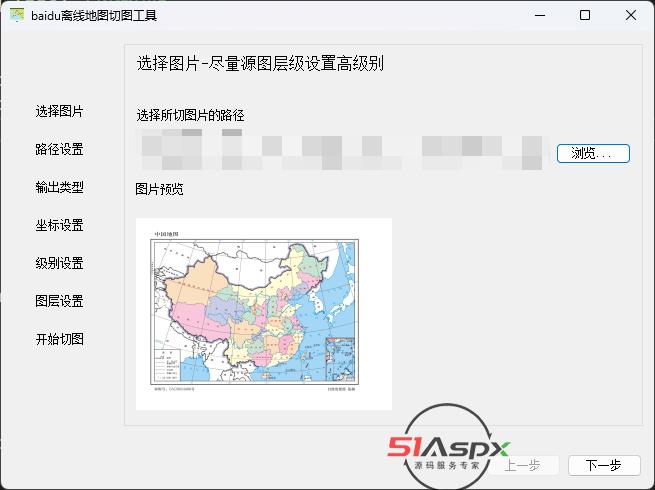The image size is (655, 490).
Task: Open the 输出类型 step
Action: (x=59, y=187)
